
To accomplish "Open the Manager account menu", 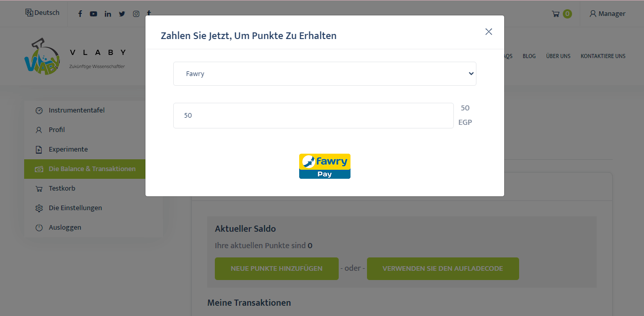I will coord(608,14).
